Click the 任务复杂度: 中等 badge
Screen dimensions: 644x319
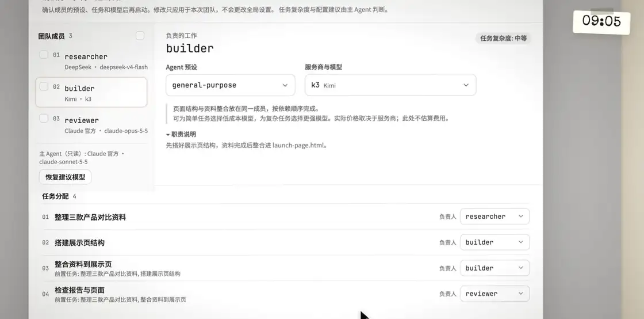pos(504,38)
